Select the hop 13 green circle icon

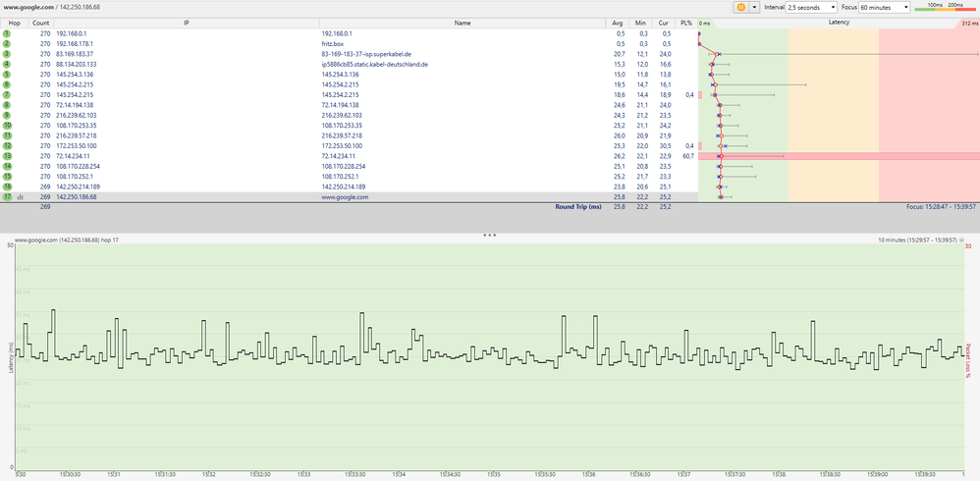(7, 155)
